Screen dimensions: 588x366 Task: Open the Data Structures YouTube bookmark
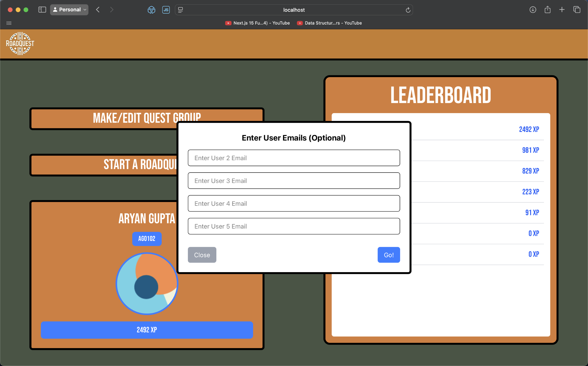pyautogui.click(x=330, y=23)
